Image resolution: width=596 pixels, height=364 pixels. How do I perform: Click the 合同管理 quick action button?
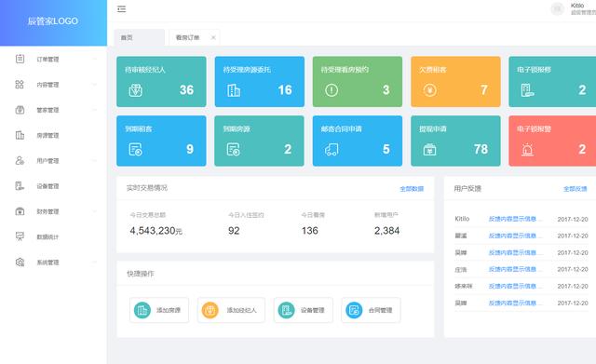tap(371, 310)
